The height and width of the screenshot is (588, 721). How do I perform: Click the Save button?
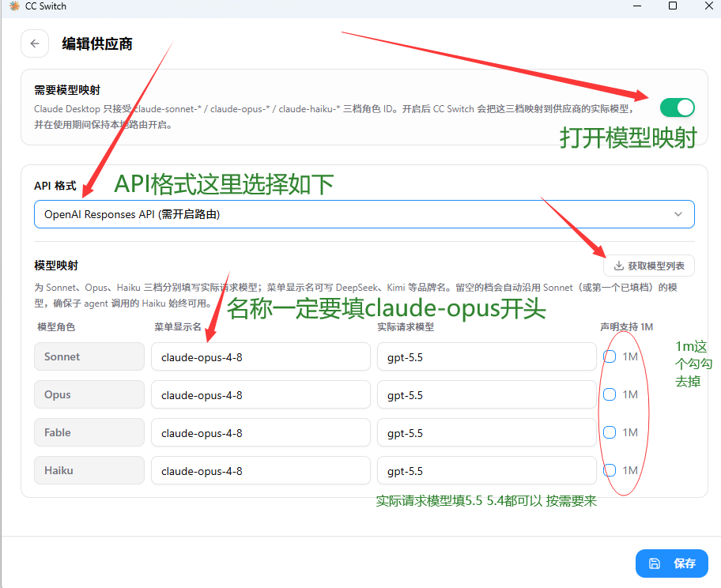coord(672,563)
